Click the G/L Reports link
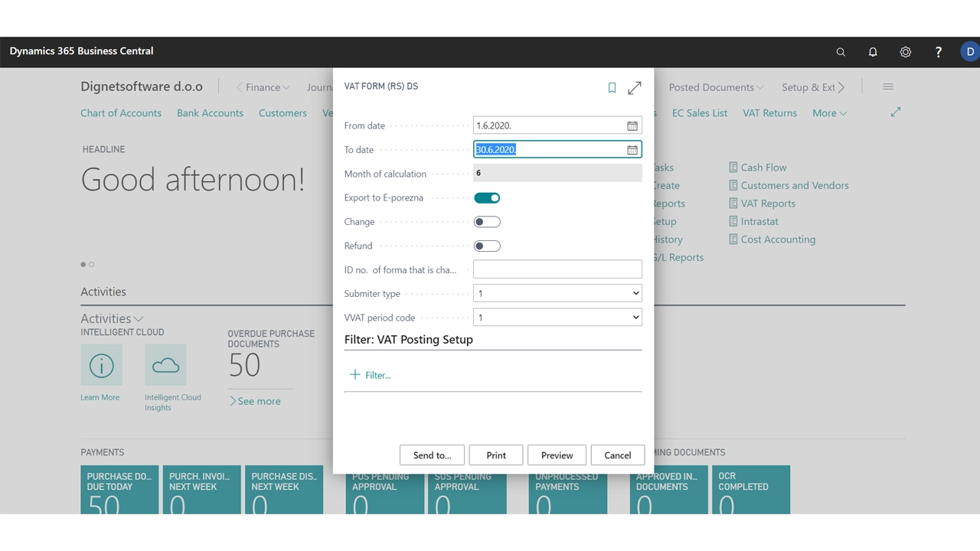Screen dimensions: 980x551 click(678, 257)
